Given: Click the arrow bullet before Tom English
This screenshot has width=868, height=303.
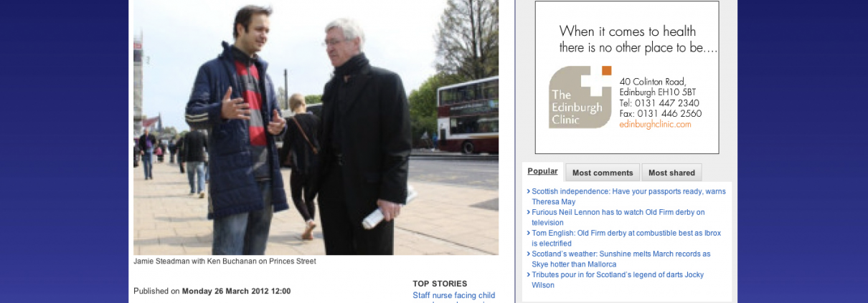Looking at the screenshot, I should pos(528,233).
